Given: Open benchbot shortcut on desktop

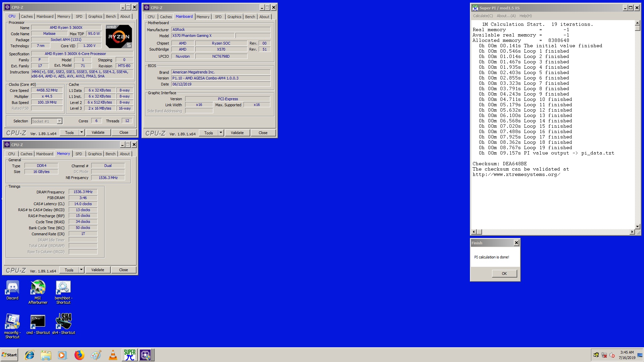Looking at the screenshot, I should coord(63,292).
